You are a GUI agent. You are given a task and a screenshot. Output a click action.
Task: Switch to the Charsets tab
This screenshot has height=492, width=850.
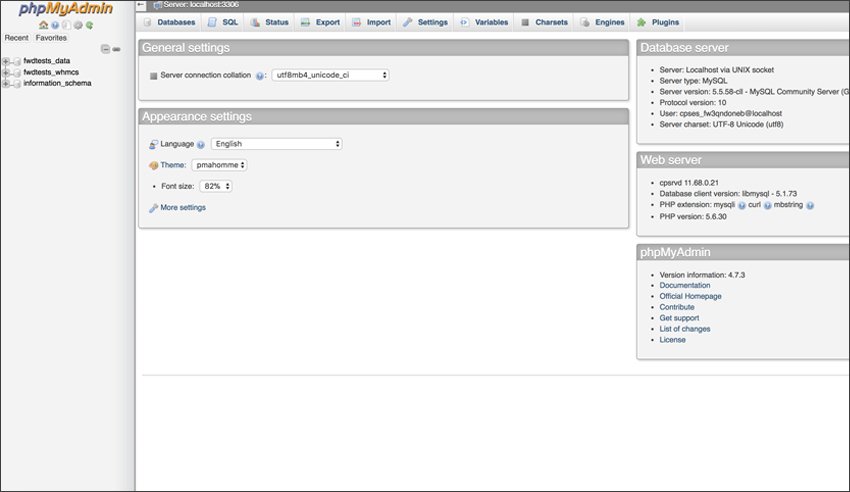coord(544,22)
